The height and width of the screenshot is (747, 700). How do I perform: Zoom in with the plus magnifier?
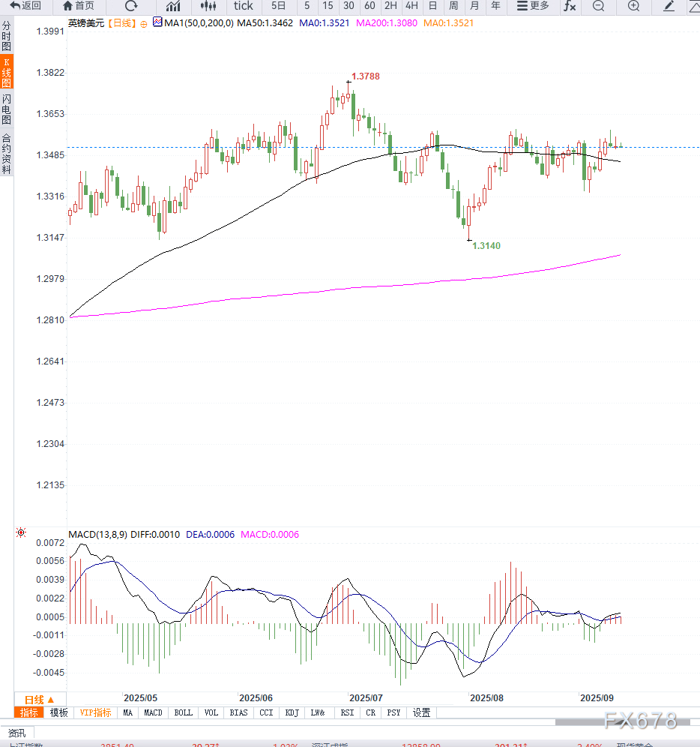[633, 6]
